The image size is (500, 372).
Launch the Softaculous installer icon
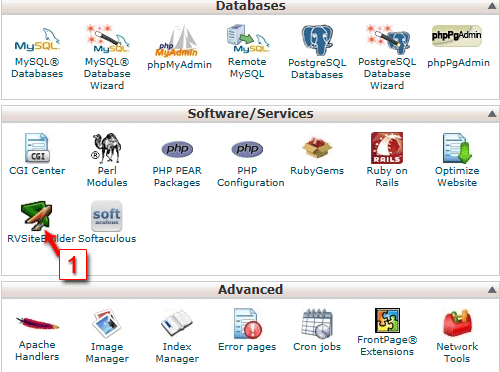[x=107, y=216]
